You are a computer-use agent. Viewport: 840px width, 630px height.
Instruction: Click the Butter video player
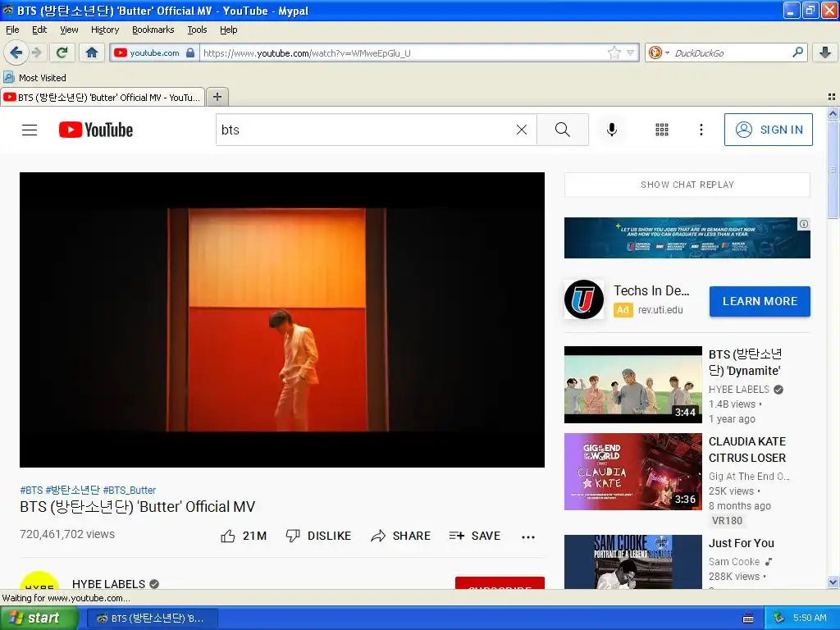coord(282,320)
